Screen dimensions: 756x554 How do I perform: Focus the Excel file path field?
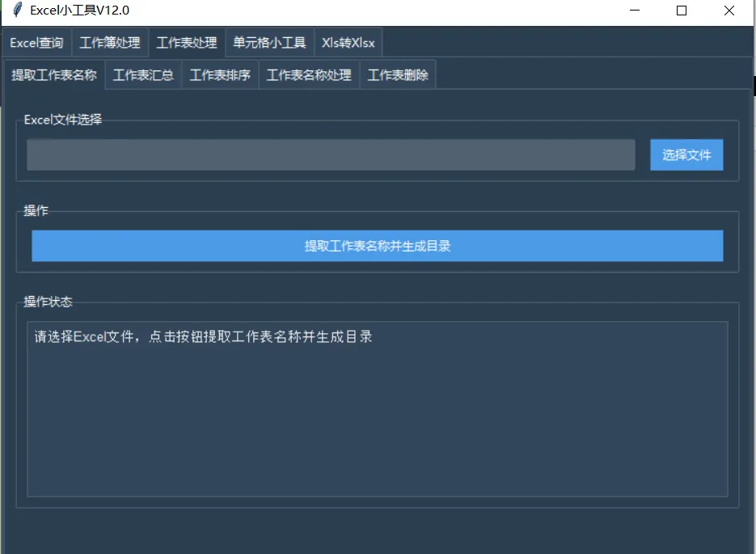point(331,154)
